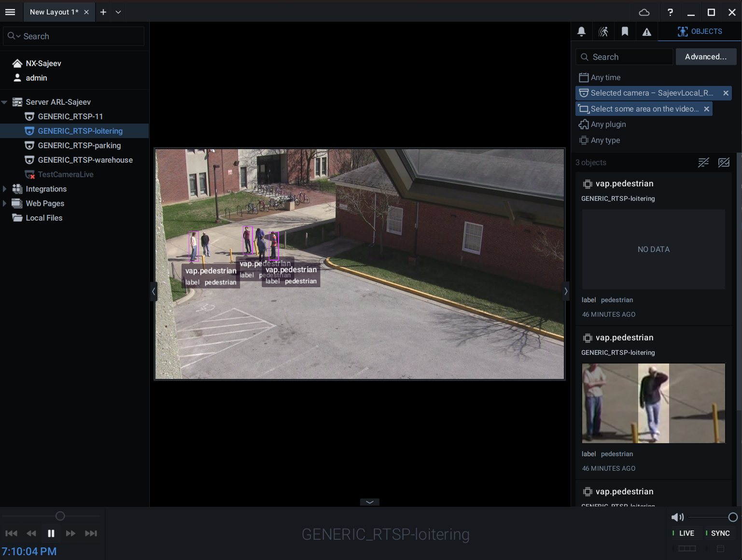
Task: Click the GENERIC_RTSP-warehouse camera icon
Action: 29,160
